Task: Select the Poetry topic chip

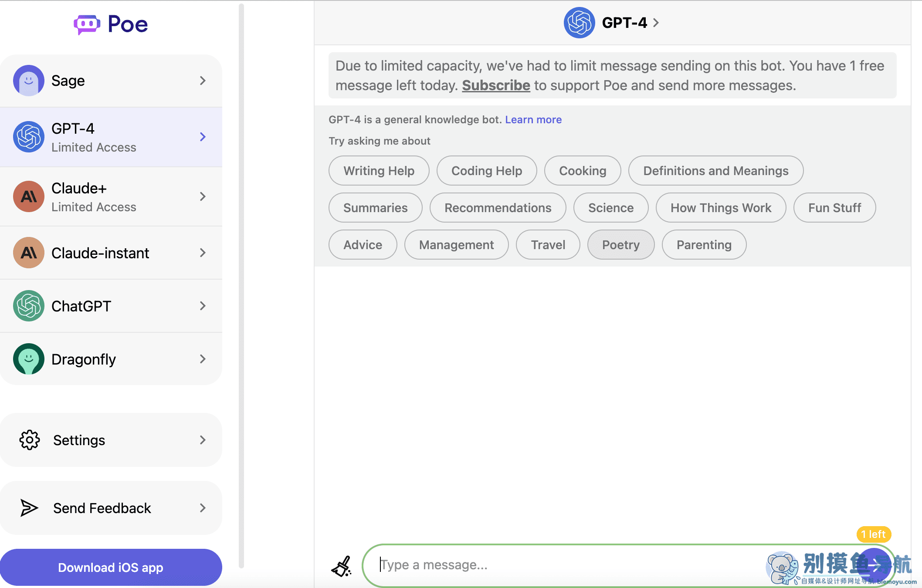Action: (x=621, y=245)
